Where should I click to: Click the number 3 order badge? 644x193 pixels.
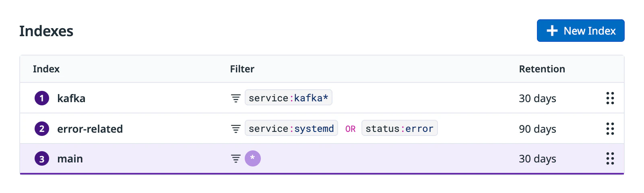pos(42,159)
